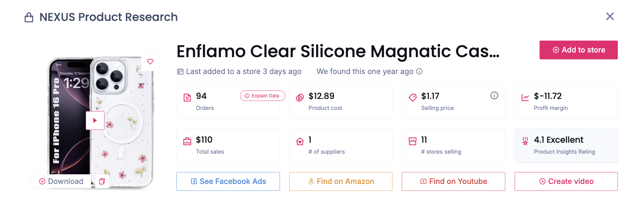The width and height of the screenshot is (644, 198).
Task: Click the stores selling storefront icon
Action: (412, 141)
